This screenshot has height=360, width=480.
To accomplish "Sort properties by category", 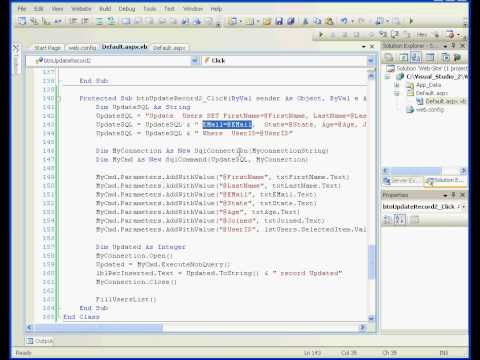I will (x=388, y=220).
